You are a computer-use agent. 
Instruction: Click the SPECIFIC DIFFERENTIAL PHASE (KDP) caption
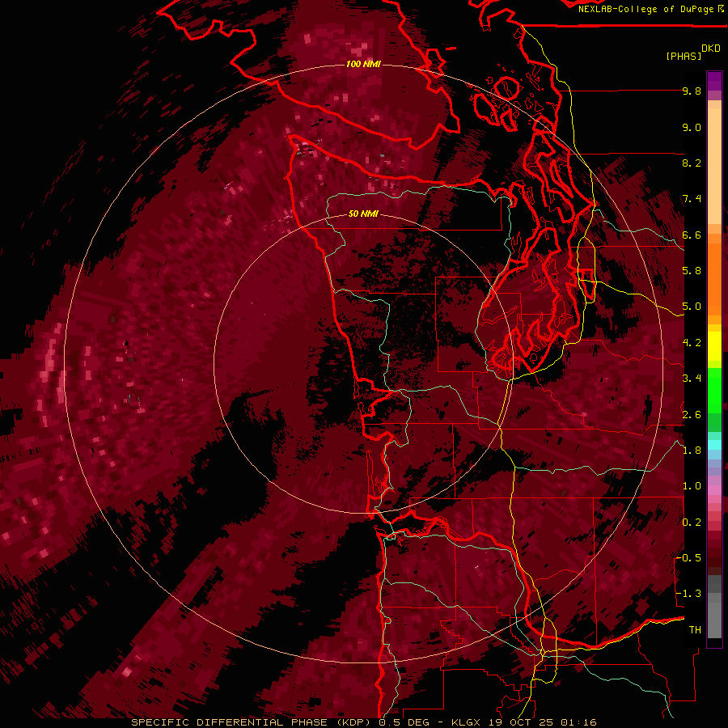252,722
